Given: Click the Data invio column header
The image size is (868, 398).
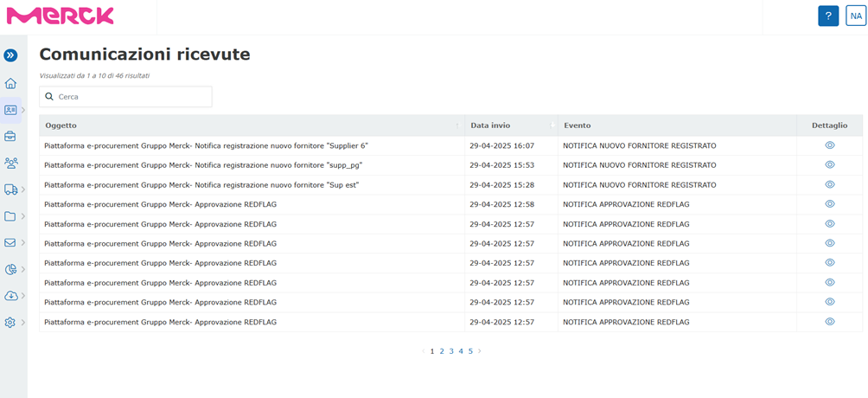Looking at the screenshot, I should pos(511,125).
